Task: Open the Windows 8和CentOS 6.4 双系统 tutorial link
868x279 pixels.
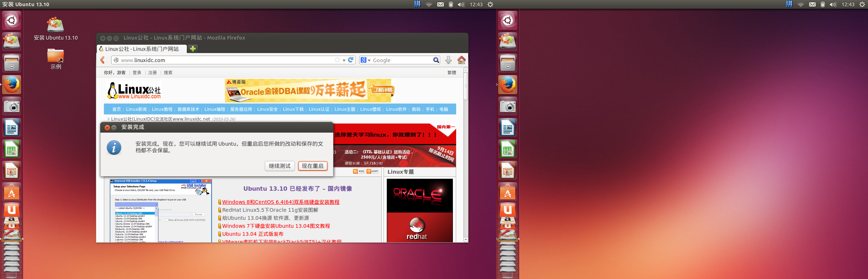Action: point(281,202)
